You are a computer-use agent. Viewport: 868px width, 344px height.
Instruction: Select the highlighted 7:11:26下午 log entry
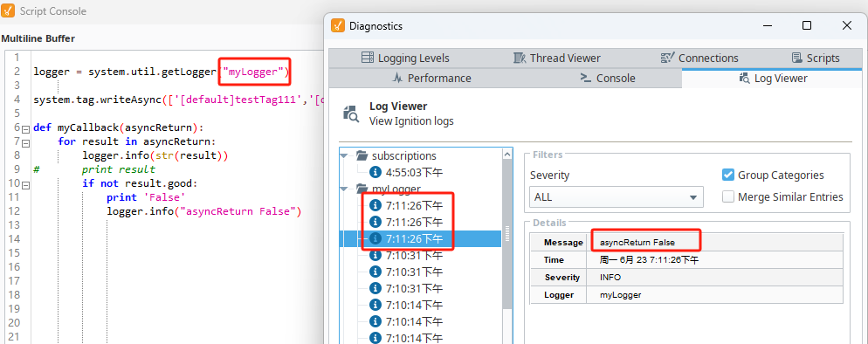[421, 238]
